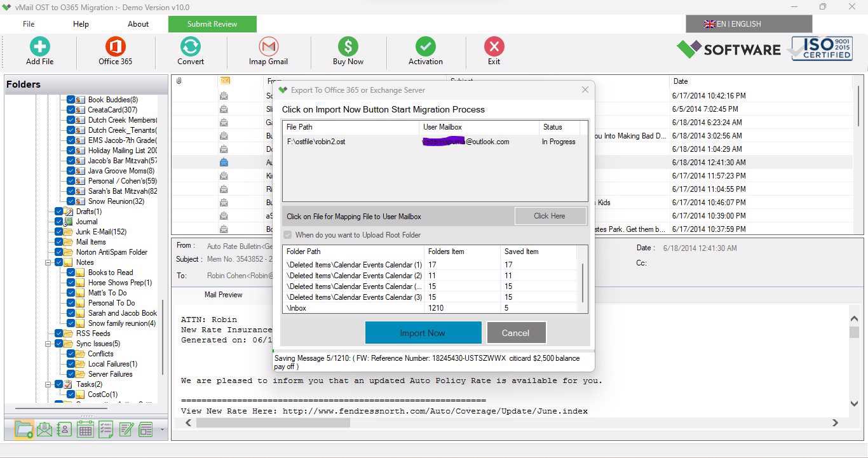Select the Conflicts folder in tree

(x=100, y=354)
